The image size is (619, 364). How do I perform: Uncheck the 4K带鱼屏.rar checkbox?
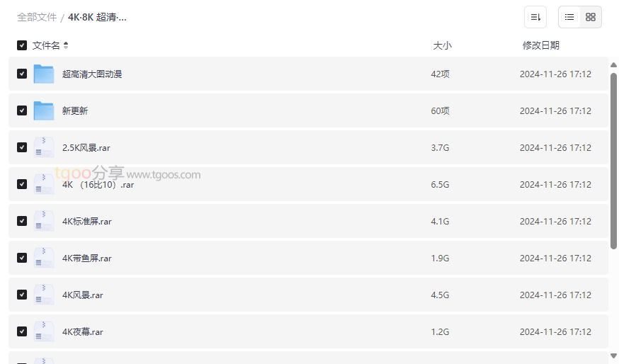point(22,258)
